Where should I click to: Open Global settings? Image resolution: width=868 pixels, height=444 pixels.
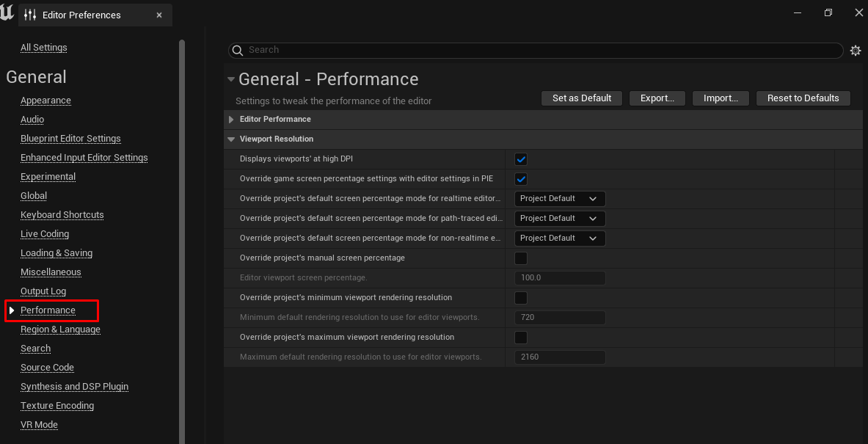tap(34, 196)
